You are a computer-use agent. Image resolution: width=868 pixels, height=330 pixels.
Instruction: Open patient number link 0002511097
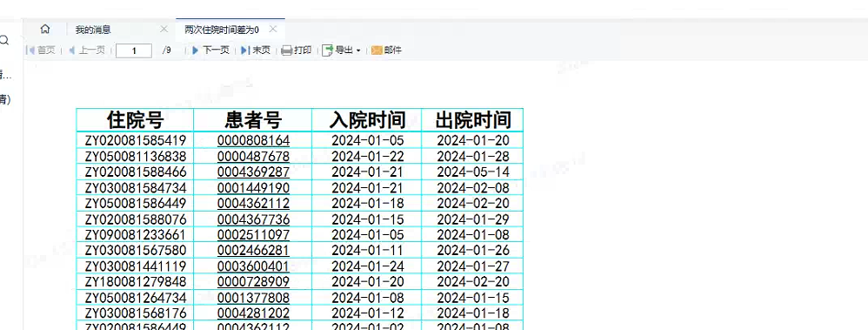tap(254, 234)
